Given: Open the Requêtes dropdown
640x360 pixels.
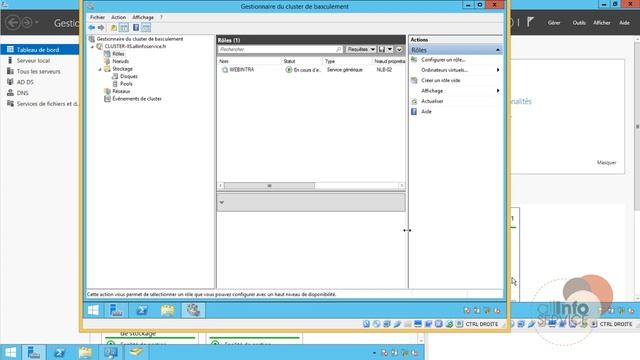Looking at the screenshot, I should pos(361,49).
